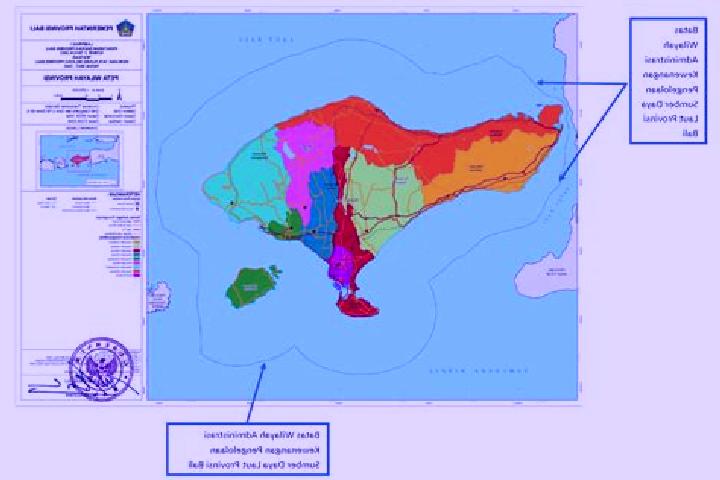Click the Samudera Hindia ocean label

pos(479,371)
